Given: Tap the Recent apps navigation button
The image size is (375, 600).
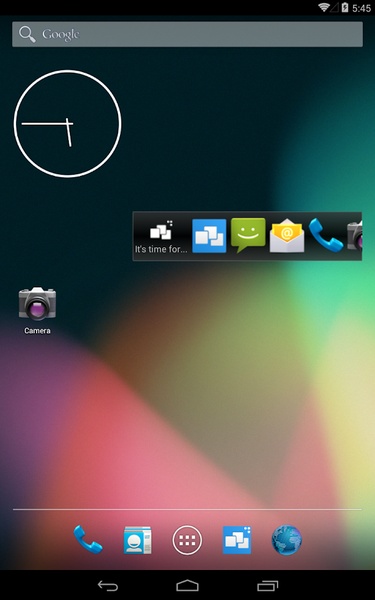Looking at the screenshot, I should tap(267, 586).
